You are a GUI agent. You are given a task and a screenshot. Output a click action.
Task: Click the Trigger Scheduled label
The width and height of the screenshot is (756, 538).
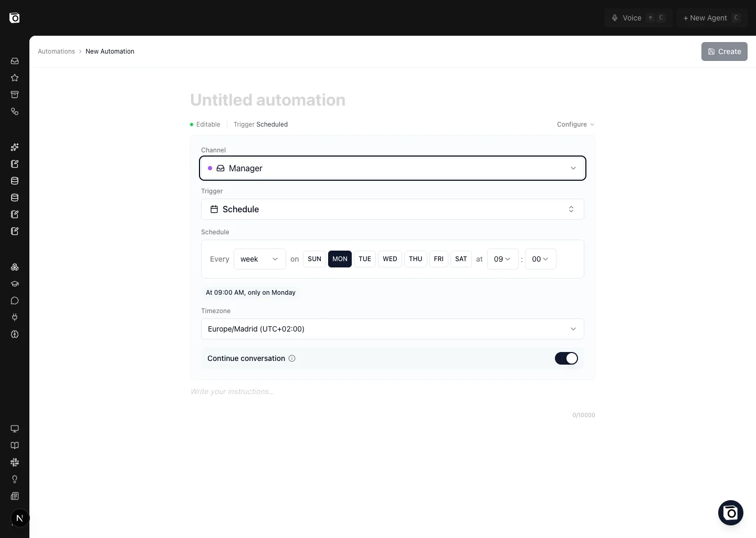click(x=260, y=125)
